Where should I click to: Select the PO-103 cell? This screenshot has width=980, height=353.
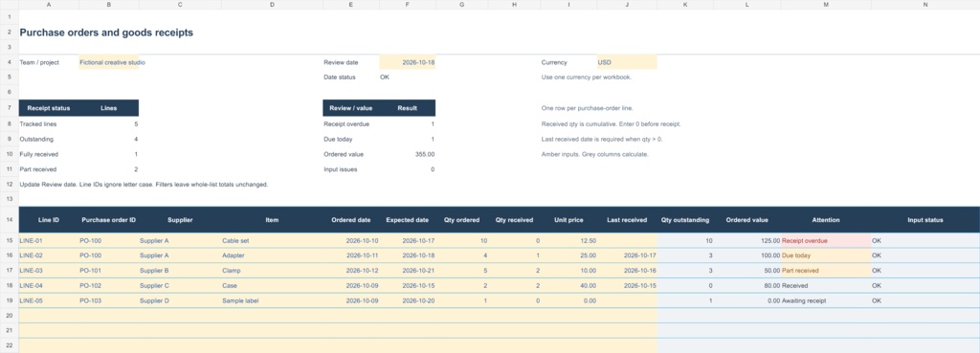[x=109, y=300]
